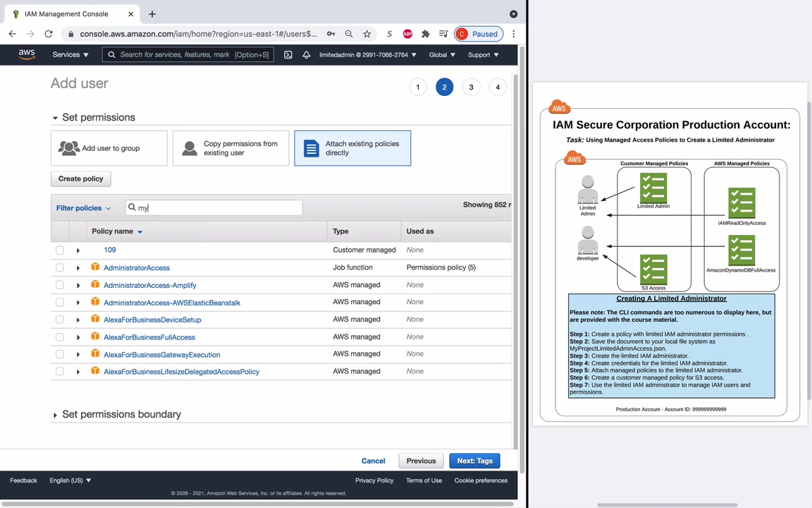Viewport: 812px width, 508px height.
Task: Tick the AlexaForBusinessFullAccess checkbox
Action: 60,337
